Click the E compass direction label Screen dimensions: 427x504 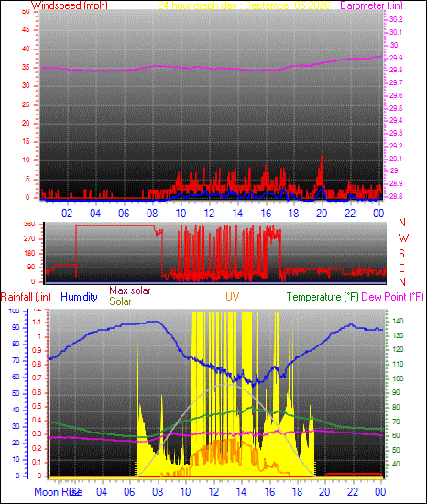(x=401, y=268)
